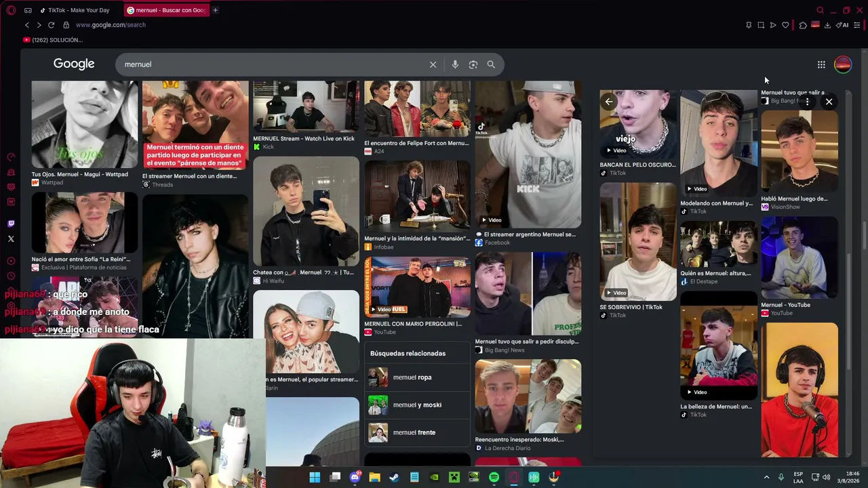Open the snapshot tool in Opera toolbar
The width and height of the screenshot is (868, 488).
tap(761, 25)
